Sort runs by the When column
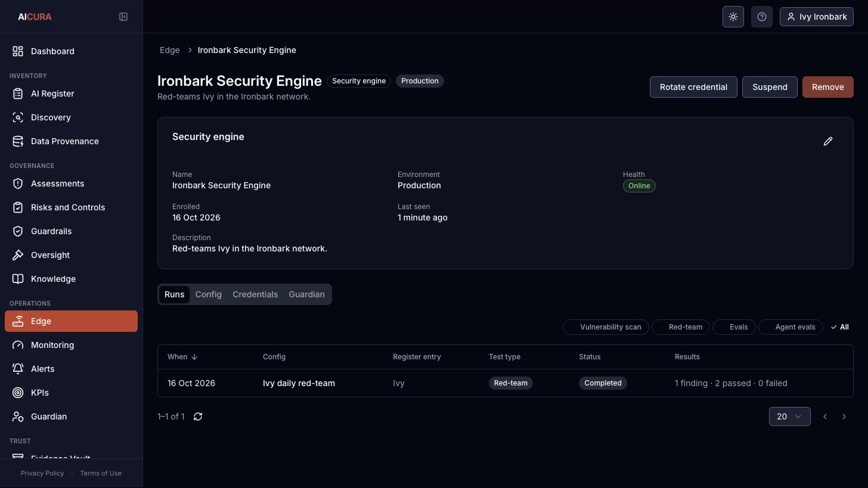This screenshot has width=868, height=488. click(182, 357)
